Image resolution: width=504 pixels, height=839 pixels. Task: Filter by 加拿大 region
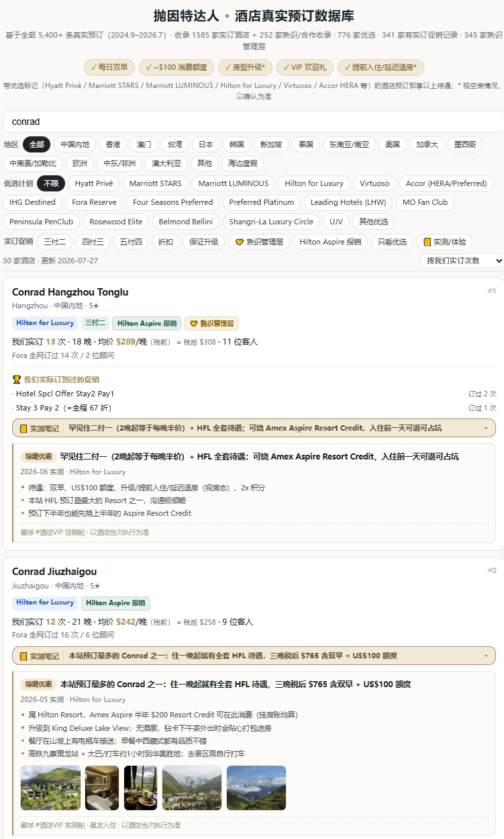pyautogui.click(x=427, y=144)
